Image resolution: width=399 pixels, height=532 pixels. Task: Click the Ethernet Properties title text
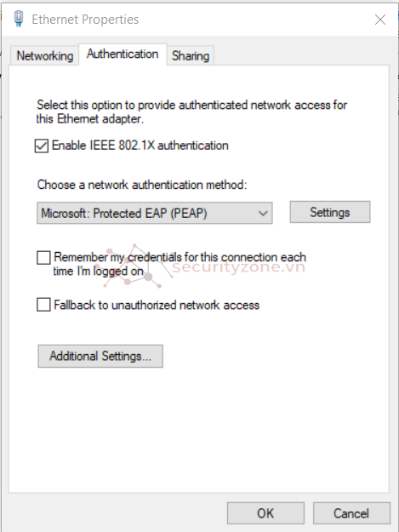click(x=85, y=20)
